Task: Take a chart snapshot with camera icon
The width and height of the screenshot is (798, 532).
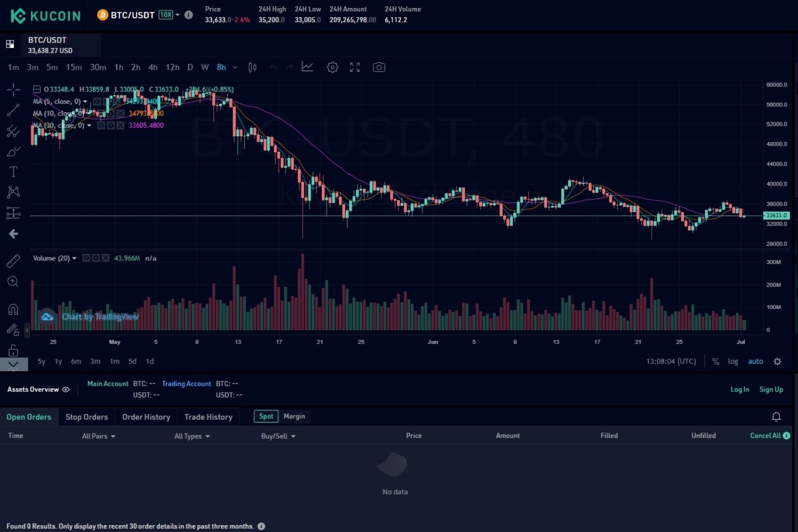Action: point(379,67)
